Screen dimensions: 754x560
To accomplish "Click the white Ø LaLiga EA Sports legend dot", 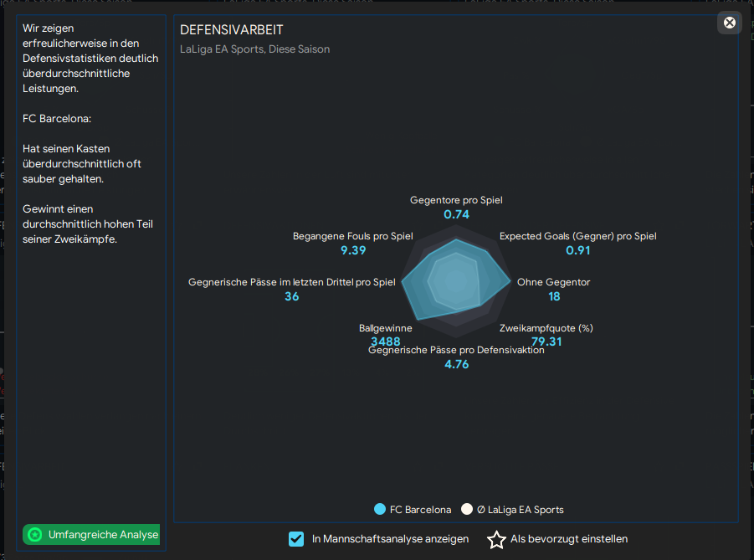I will point(467,509).
